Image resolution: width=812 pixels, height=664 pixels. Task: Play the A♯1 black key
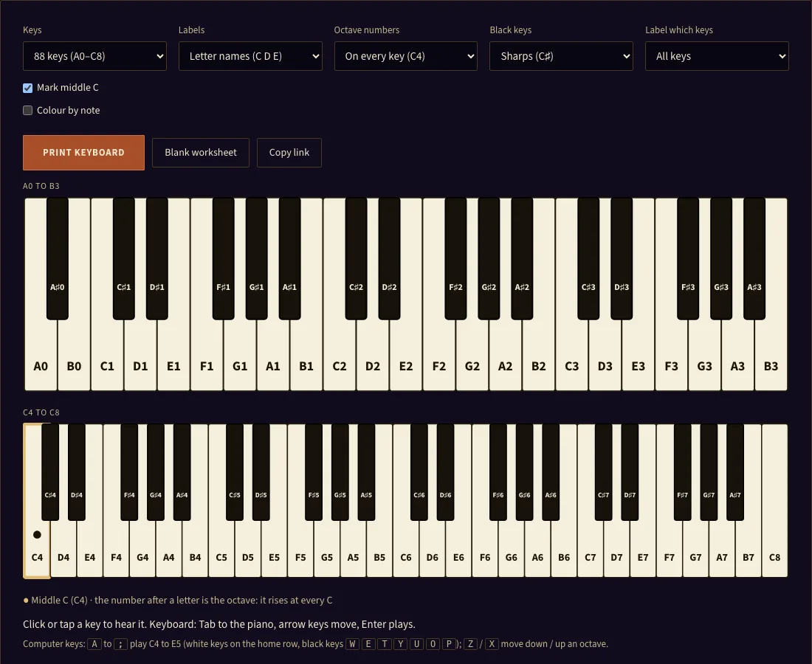click(289, 259)
